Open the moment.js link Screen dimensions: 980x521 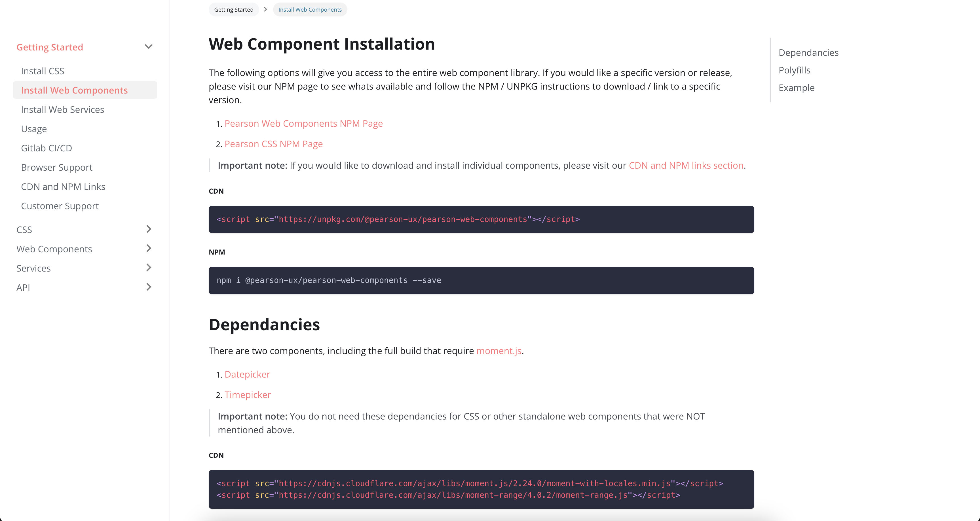point(499,351)
